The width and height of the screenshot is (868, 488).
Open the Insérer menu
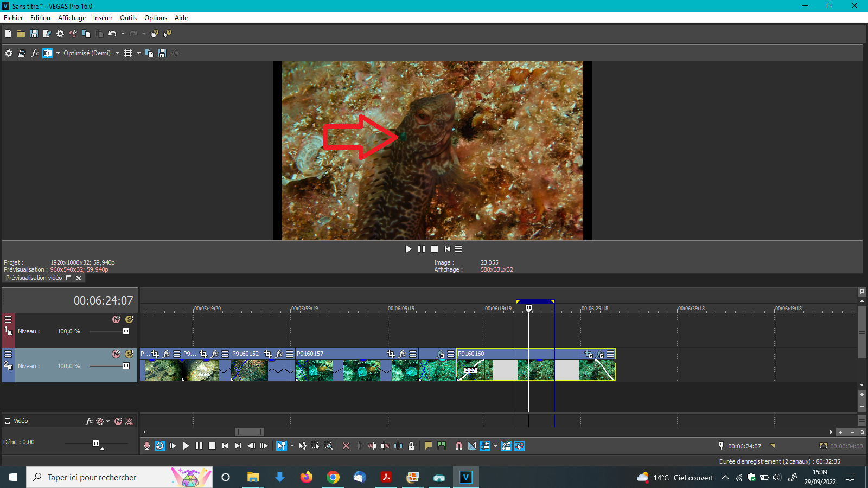tap(103, 18)
